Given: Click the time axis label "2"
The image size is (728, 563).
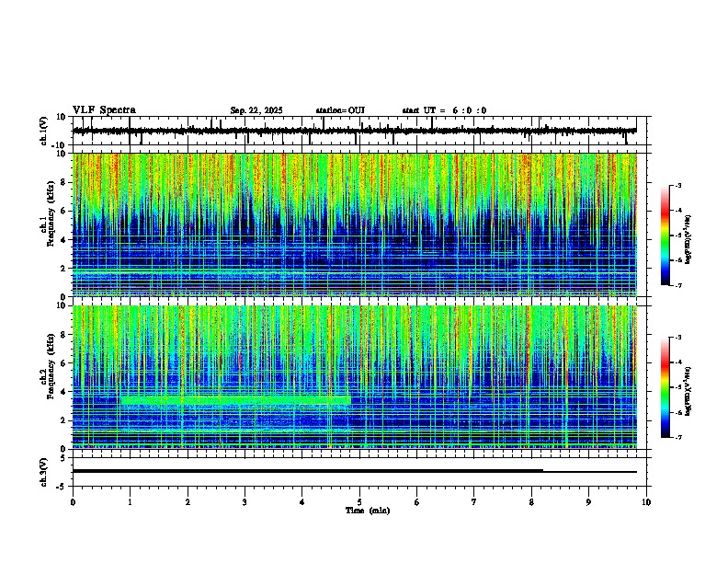Looking at the screenshot, I should click(188, 502).
